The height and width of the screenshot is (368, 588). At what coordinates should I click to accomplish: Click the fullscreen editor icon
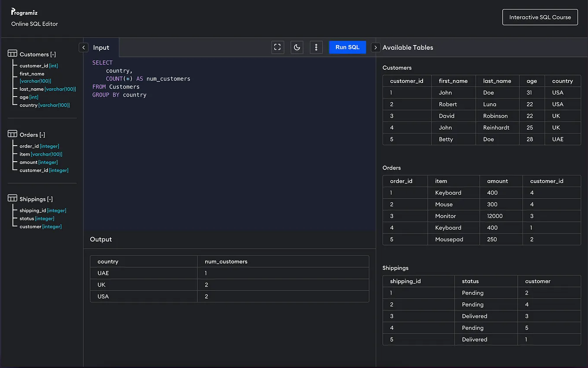(x=278, y=47)
